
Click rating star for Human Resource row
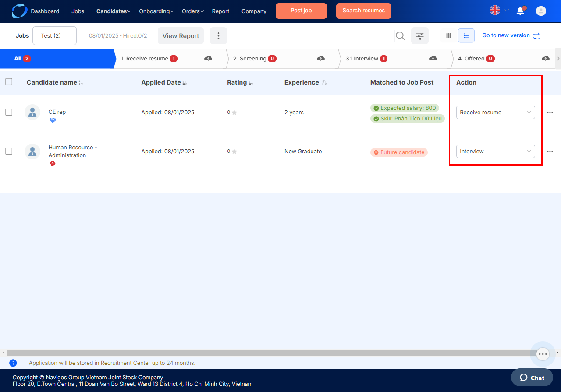(x=234, y=152)
